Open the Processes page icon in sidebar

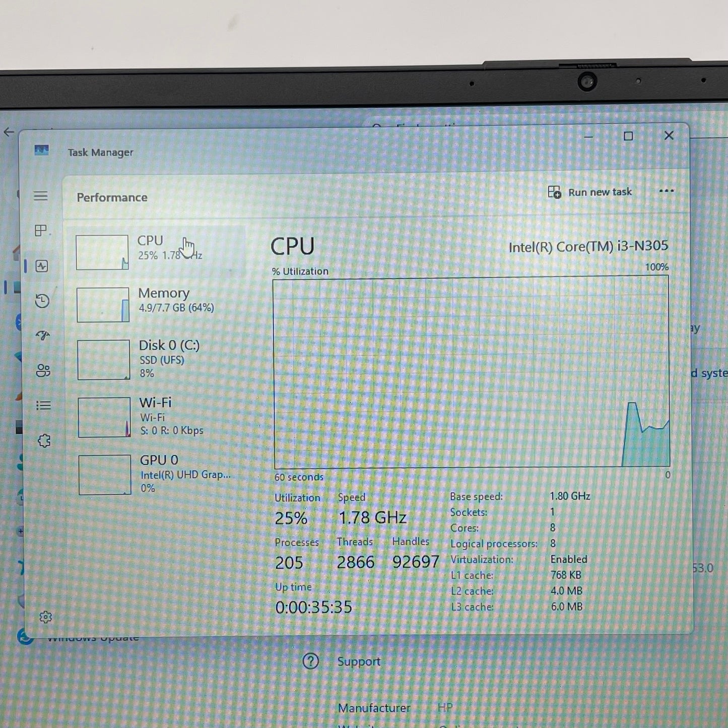coord(41,231)
